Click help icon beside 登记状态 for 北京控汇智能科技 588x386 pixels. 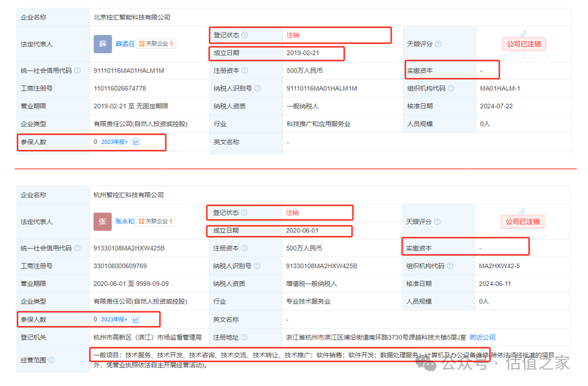pyautogui.click(x=245, y=35)
